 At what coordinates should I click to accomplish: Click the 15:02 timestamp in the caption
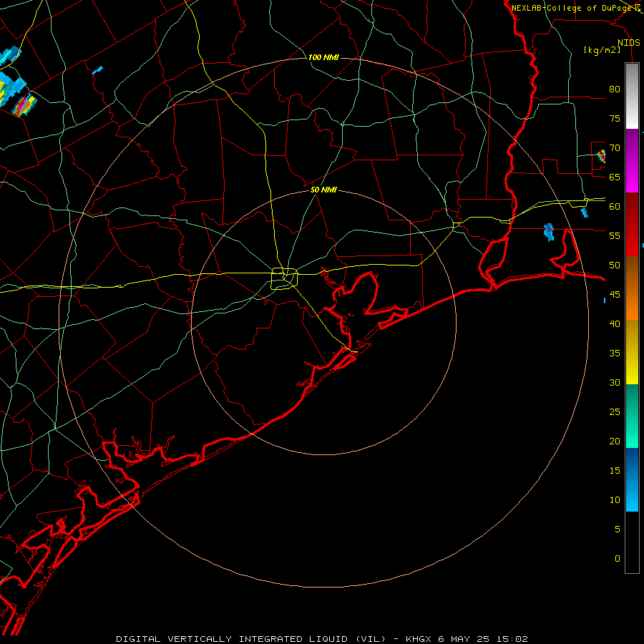click(512, 639)
